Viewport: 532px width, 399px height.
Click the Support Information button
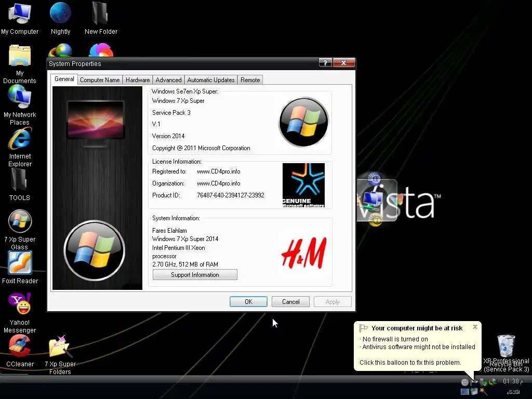(x=195, y=275)
